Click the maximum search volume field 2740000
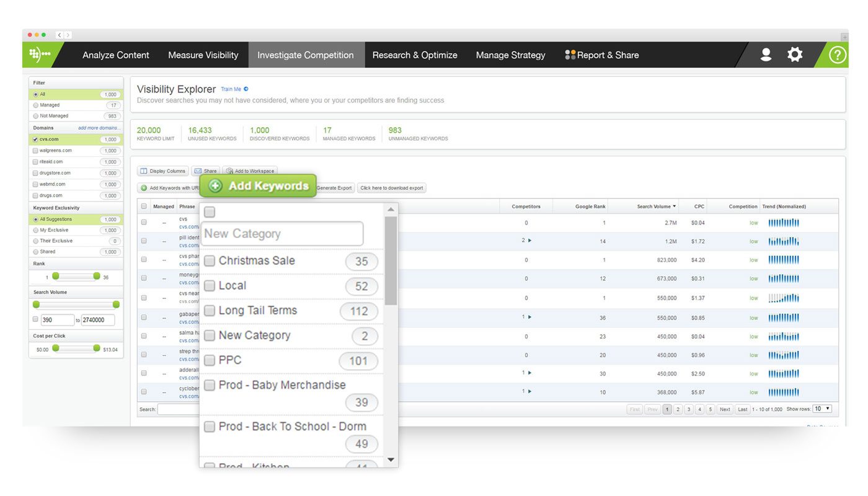This screenshot has width=868, height=496. pos(98,320)
